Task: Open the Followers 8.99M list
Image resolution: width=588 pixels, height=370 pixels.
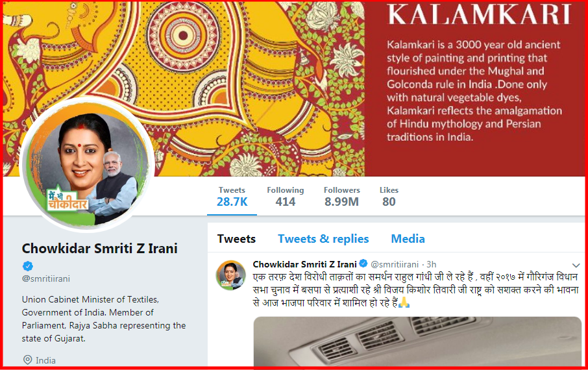Action: (341, 197)
